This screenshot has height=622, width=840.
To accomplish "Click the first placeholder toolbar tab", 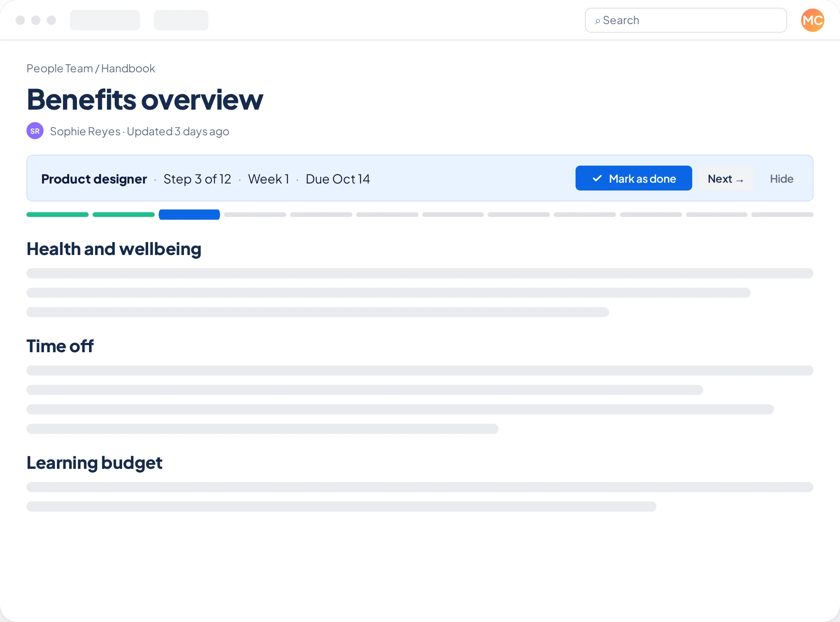I will (x=105, y=20).
